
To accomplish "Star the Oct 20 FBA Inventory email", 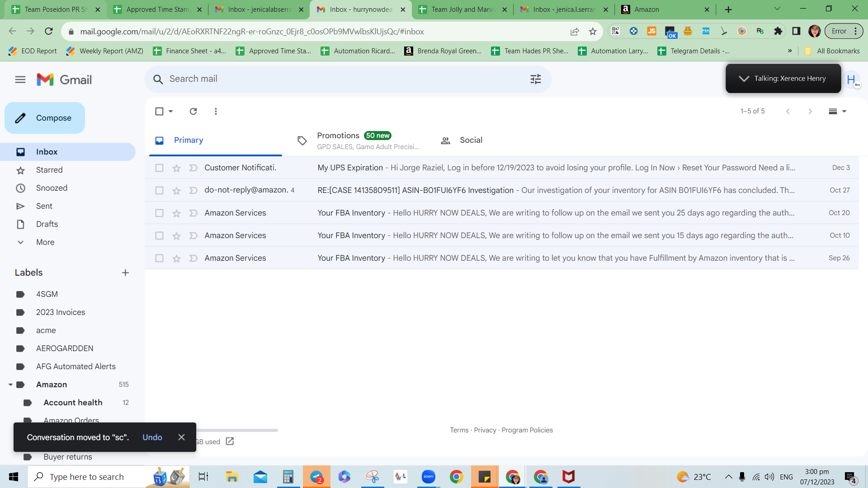I will [x=176, y=213].
